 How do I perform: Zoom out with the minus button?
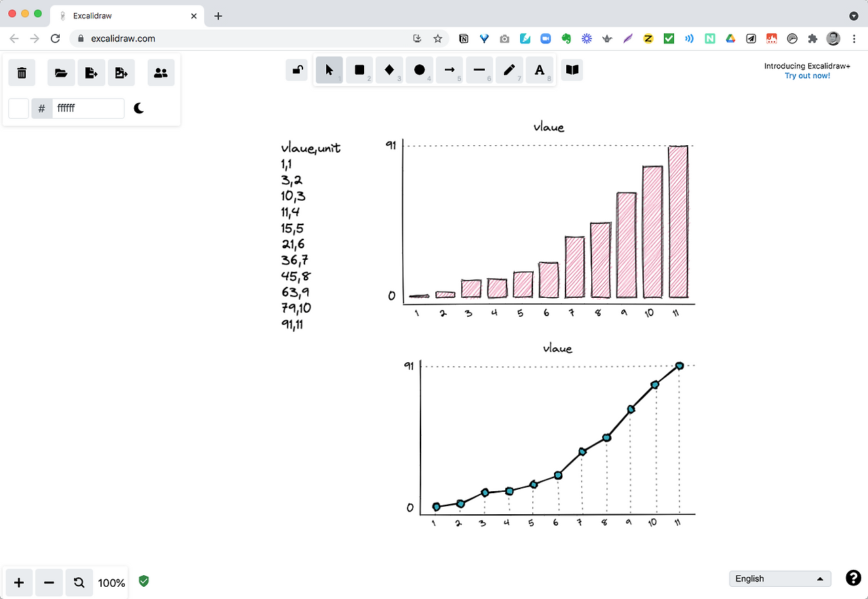click(49, 582)
